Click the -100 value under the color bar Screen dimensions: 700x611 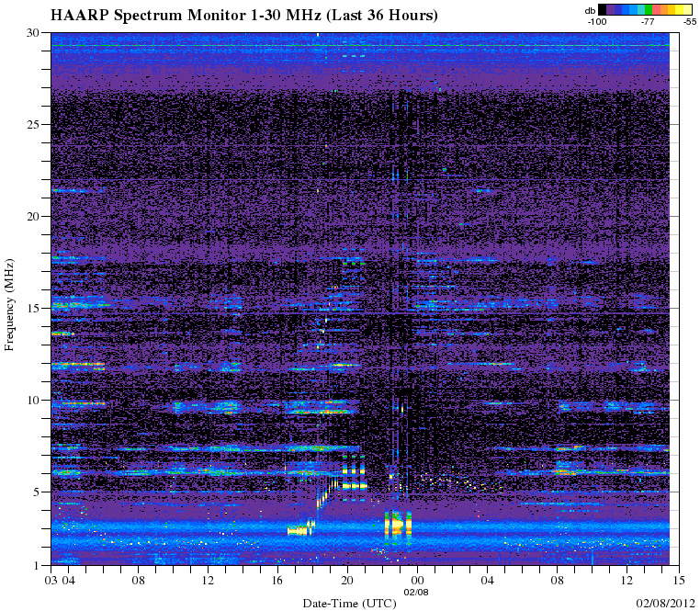point(597,21)
